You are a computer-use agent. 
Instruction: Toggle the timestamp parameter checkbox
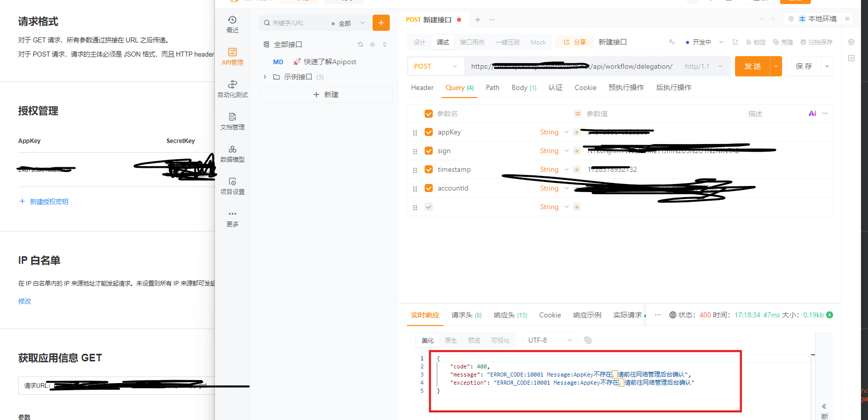pyautogui.click(x=429, y=169)
